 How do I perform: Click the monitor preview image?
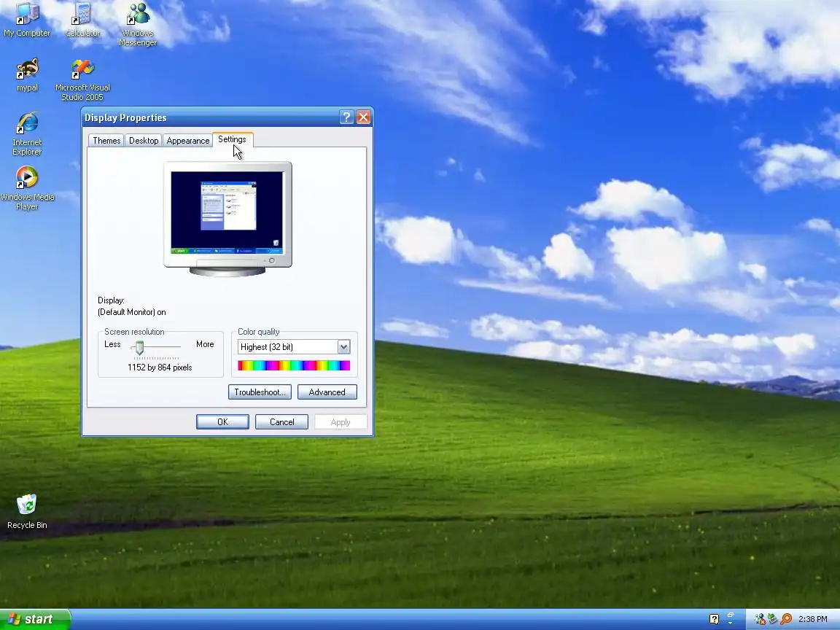pos(227,219)
